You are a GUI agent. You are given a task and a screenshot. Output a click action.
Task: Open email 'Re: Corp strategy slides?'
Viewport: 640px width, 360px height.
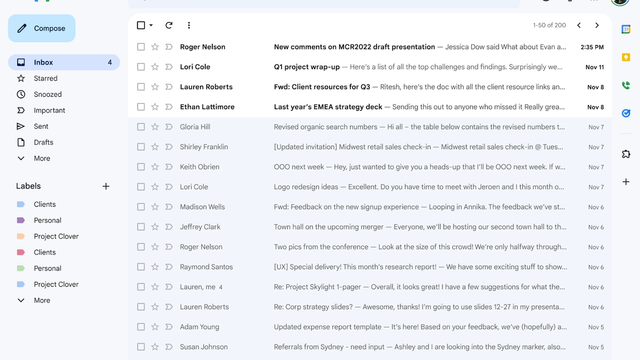tap(370, 307)
